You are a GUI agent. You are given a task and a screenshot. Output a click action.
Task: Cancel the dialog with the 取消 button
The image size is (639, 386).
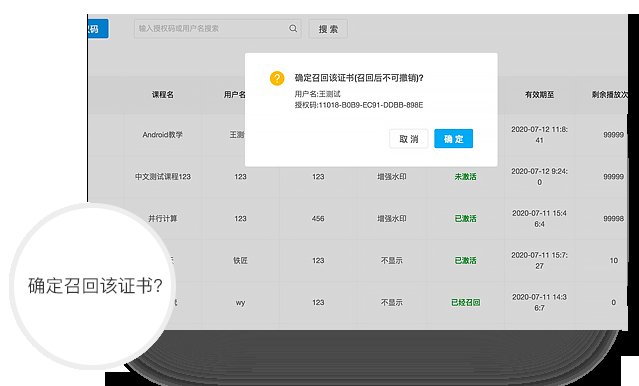[x=409, y=139]
